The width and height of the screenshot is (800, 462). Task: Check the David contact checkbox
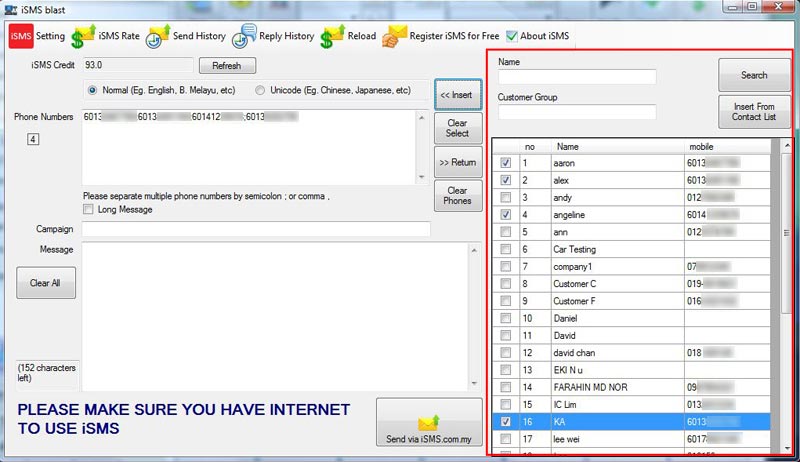click(506, 336)
